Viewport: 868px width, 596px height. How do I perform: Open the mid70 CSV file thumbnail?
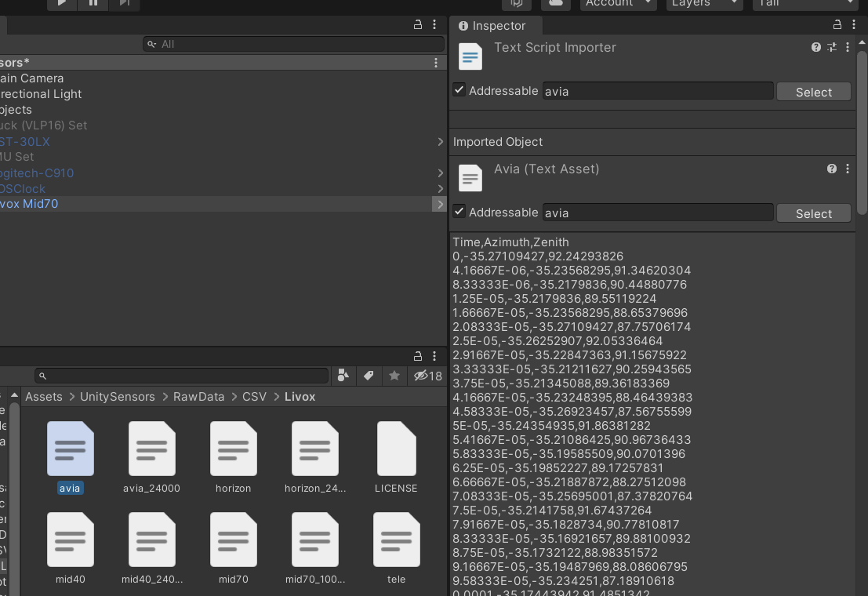pos(233,540)
